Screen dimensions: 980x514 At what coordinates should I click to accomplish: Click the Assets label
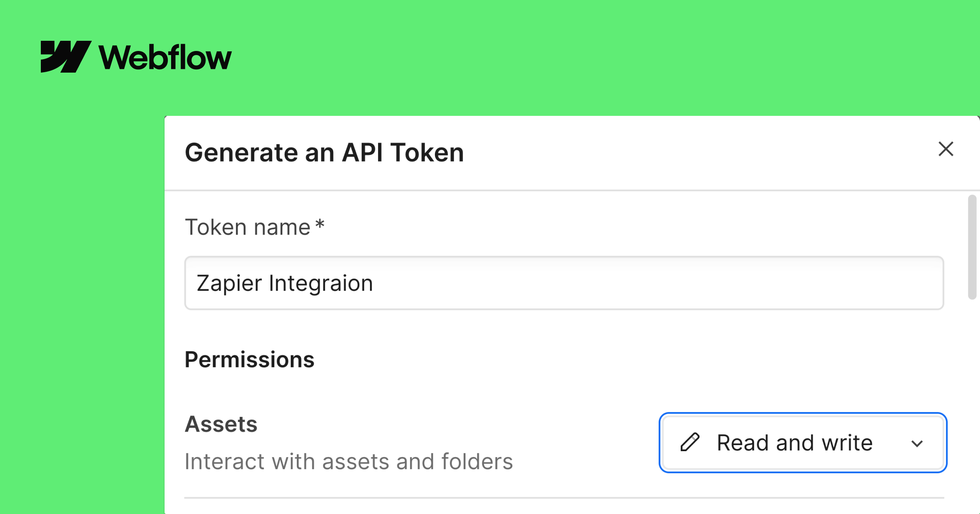(221, 424)
